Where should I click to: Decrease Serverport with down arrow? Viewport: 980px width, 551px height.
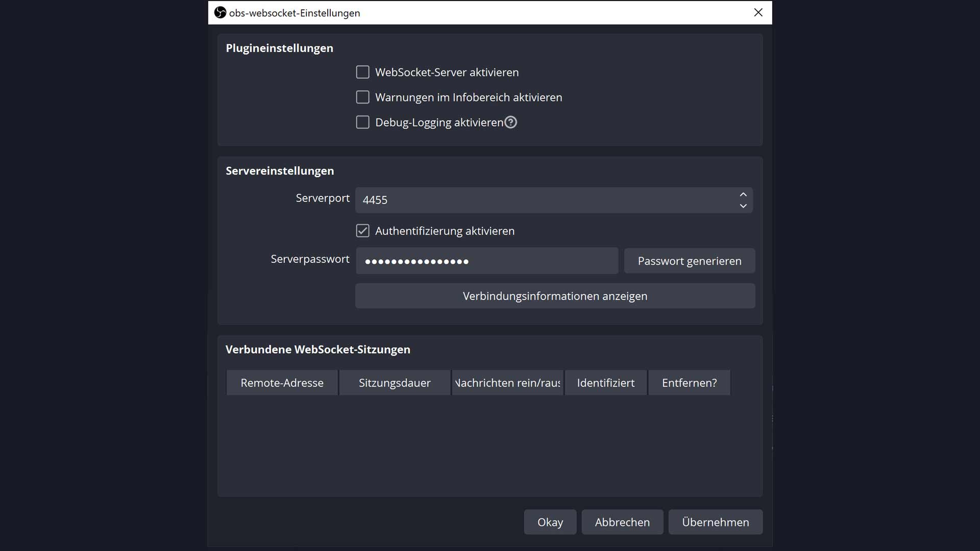click(743, 206)
